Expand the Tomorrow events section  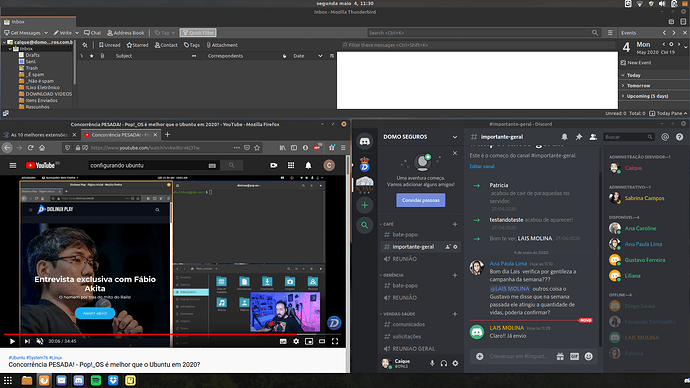pyautogui.click(x=638, y=85)
